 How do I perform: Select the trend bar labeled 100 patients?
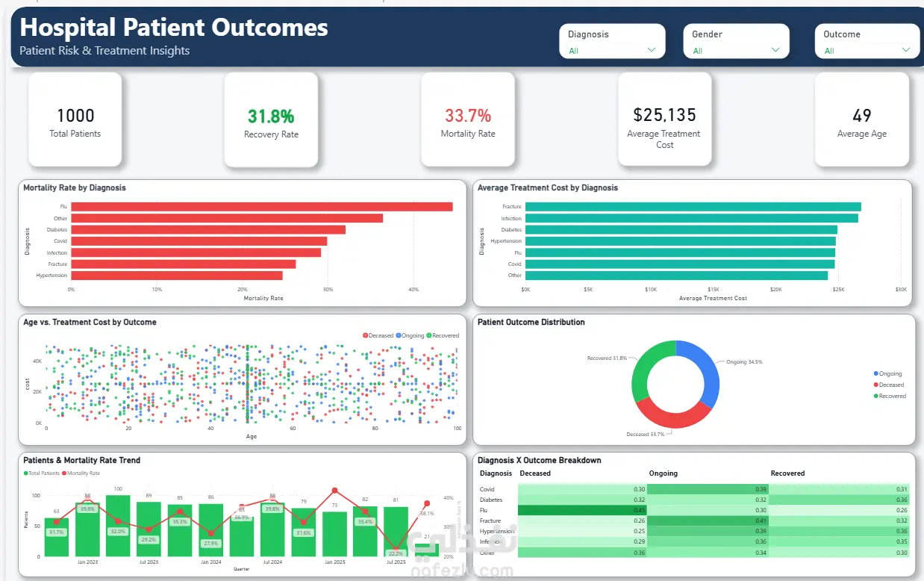click(x=118, y=526)
